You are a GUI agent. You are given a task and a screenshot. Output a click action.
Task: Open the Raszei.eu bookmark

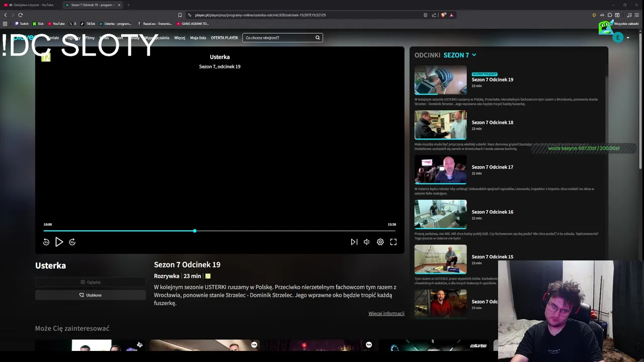tap(154, 24)
